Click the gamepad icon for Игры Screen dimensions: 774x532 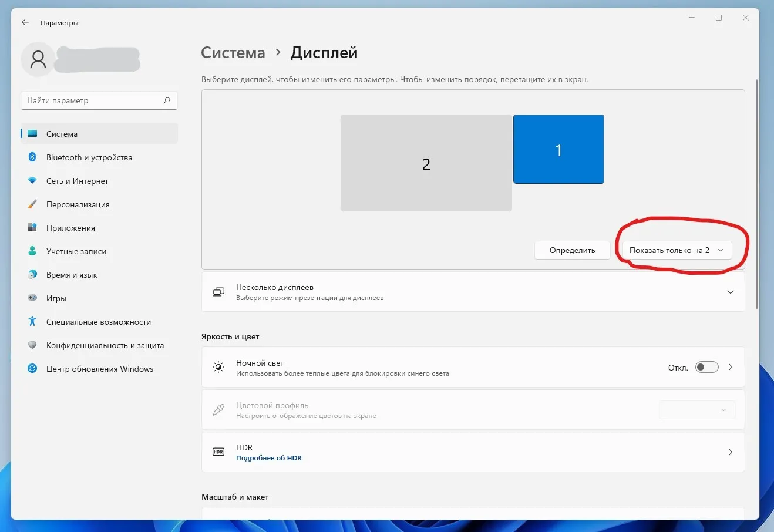pos(32,298)
